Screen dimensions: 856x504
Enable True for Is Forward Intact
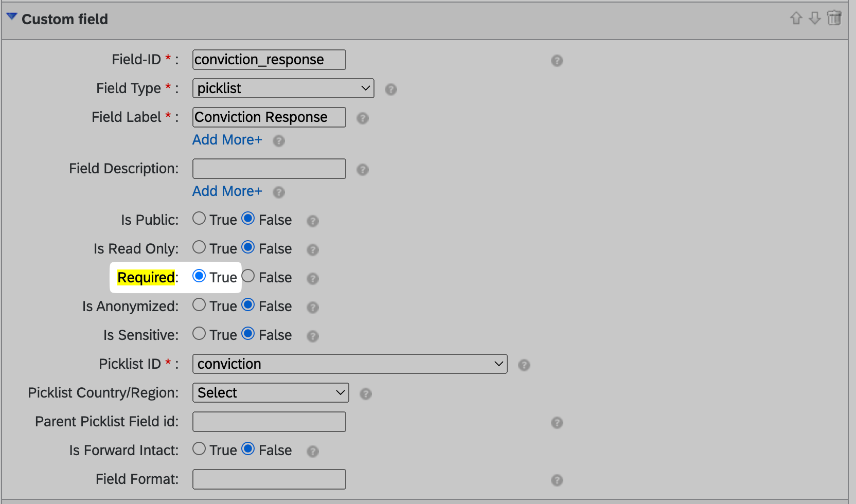[x=199, y=449]
